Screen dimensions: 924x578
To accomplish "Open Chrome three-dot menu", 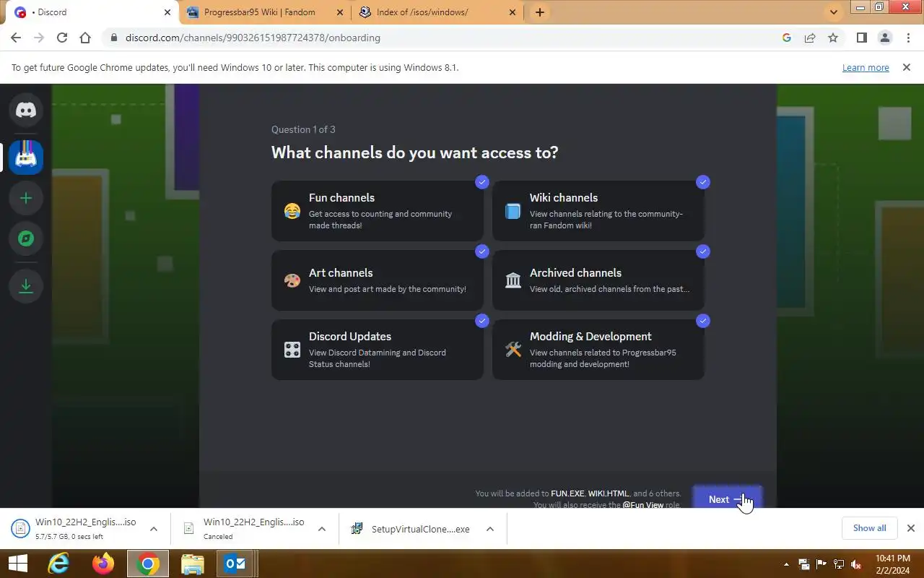I will coord(908,38).
